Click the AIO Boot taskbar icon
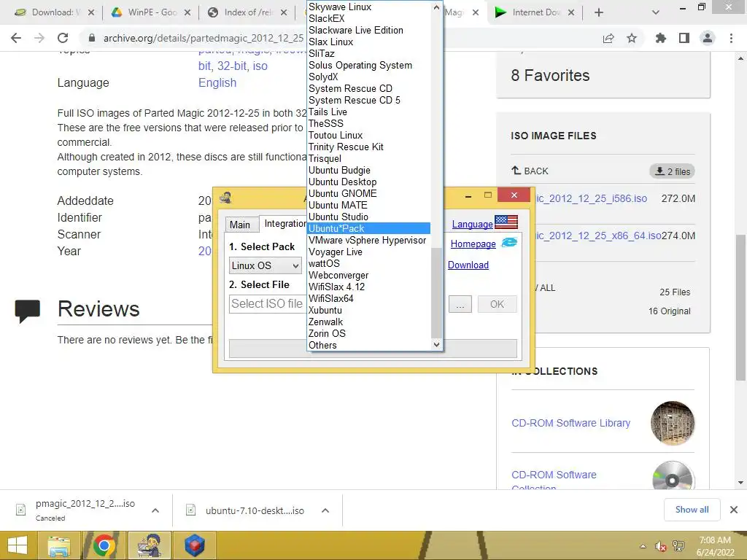 click(150, 545)
